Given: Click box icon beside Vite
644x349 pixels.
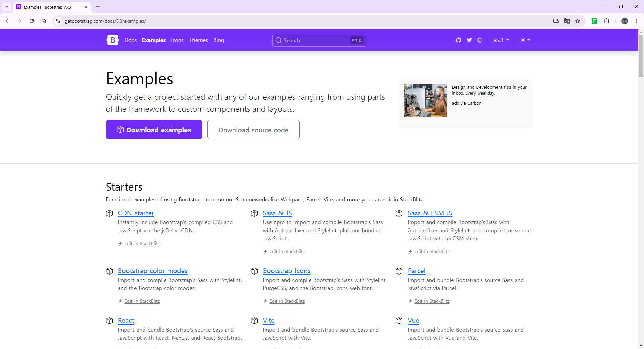Looking at the screenshot, I should tap(254, 321).
